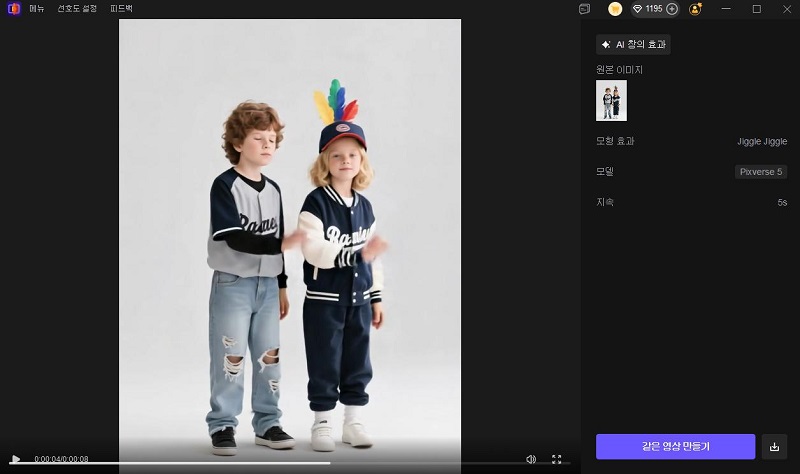Toggle the volume speaker icon
Screen dimensions: 800x474
[531, 459]
